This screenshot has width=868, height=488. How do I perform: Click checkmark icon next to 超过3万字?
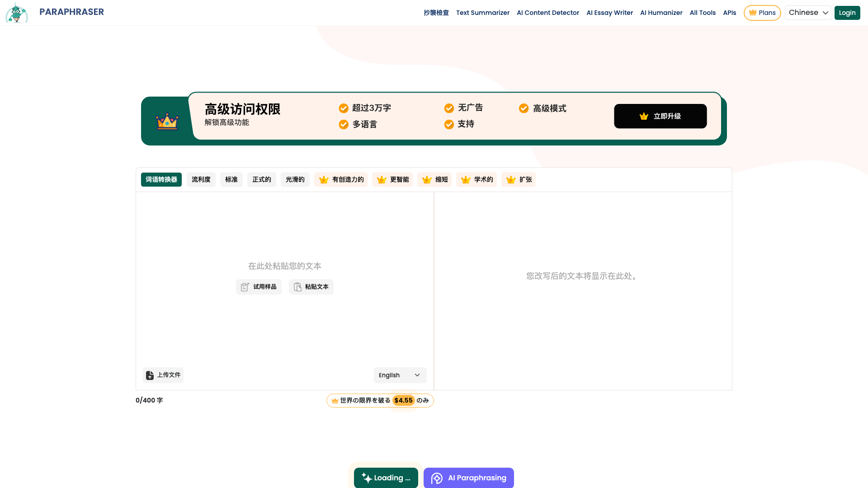tap(344, 108)
